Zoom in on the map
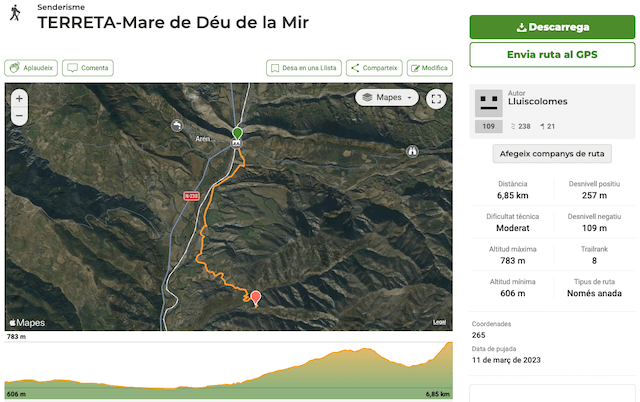Image resolution: width=640 pixels, height=402 pixels. point(19,99)
